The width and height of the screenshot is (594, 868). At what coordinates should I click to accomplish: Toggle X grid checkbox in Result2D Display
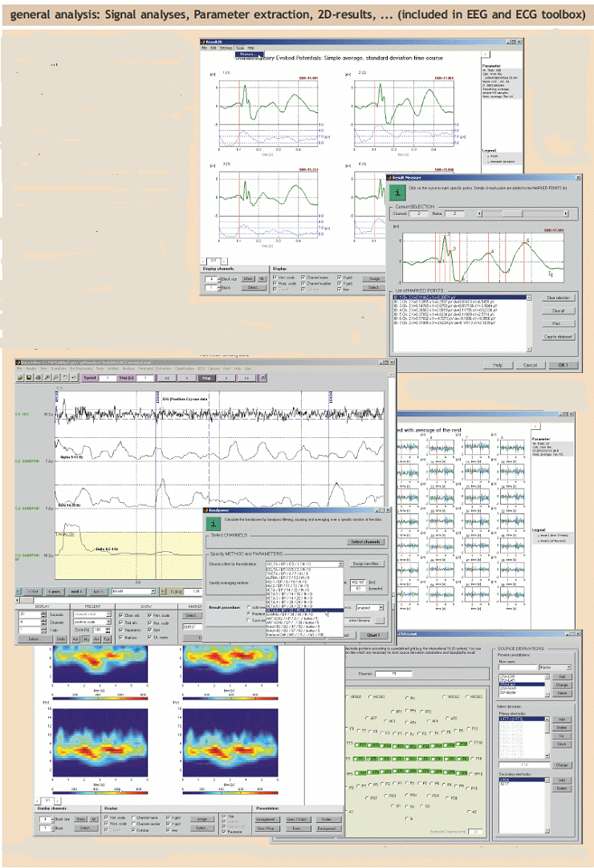(340, 278)
